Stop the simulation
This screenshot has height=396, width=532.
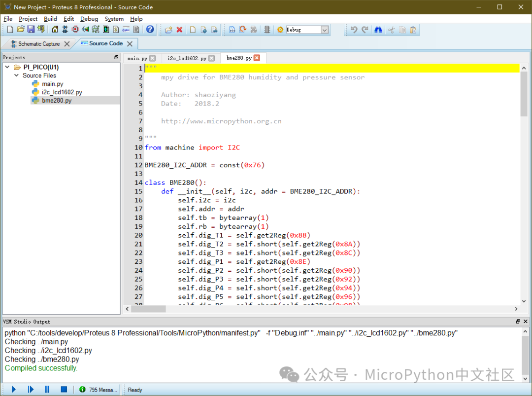click(64, 389)
